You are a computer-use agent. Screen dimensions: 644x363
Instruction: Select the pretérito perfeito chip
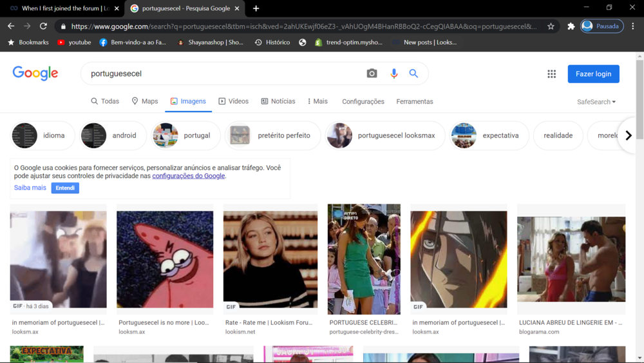click(x=272, y=135)
